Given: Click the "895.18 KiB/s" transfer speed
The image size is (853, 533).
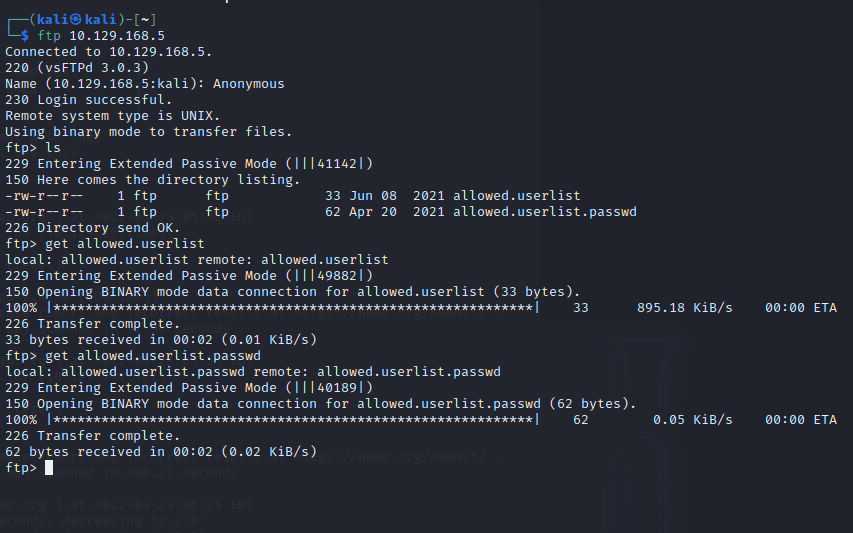Looking at the screenshot, I should point(684,308).
